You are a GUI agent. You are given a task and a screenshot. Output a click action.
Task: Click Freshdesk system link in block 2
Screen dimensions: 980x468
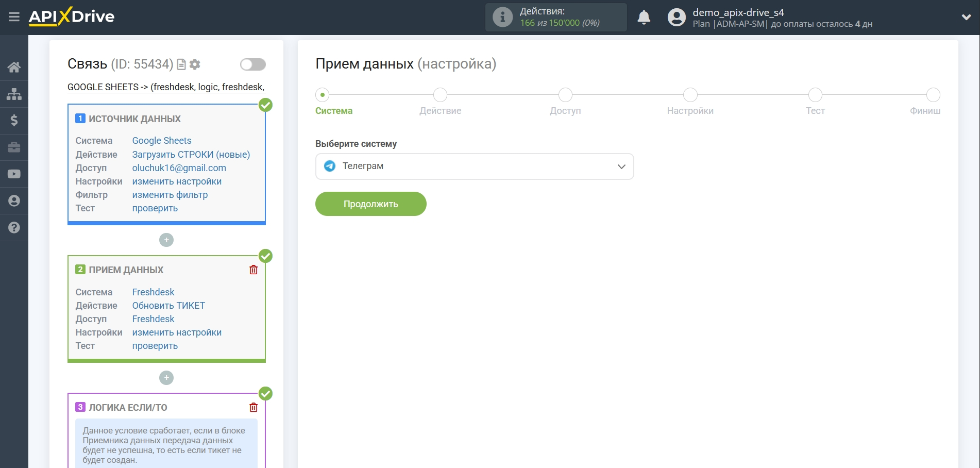click(x=154, y=292)
